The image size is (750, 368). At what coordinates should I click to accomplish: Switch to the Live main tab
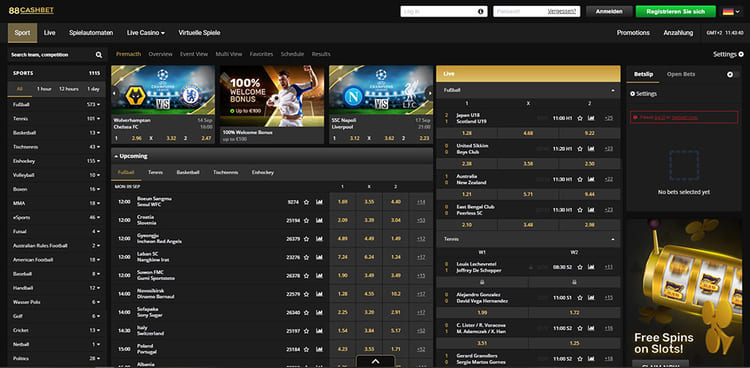coord(50,33)
